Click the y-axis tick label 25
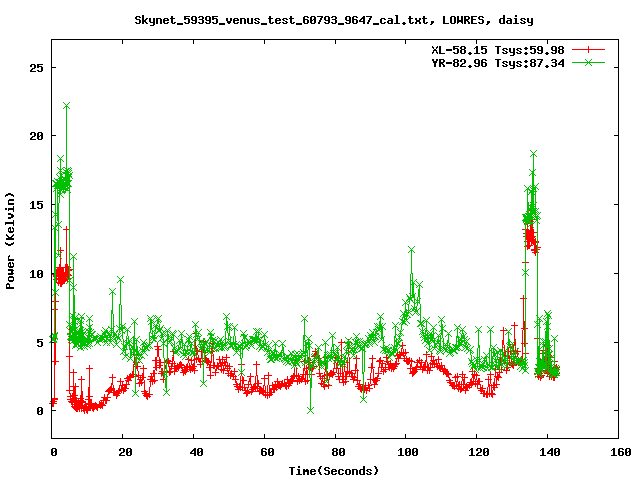 coord(36,68)
